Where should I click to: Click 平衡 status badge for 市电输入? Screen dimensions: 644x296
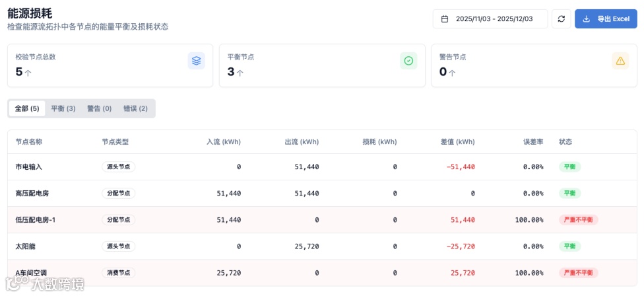point(569,166)
